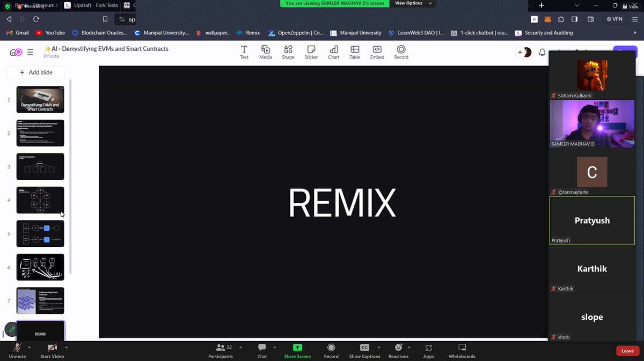The height and width of the screenshot is (361, 644).
Task: Open the YouTube bookmark
Action: [50, 33]
